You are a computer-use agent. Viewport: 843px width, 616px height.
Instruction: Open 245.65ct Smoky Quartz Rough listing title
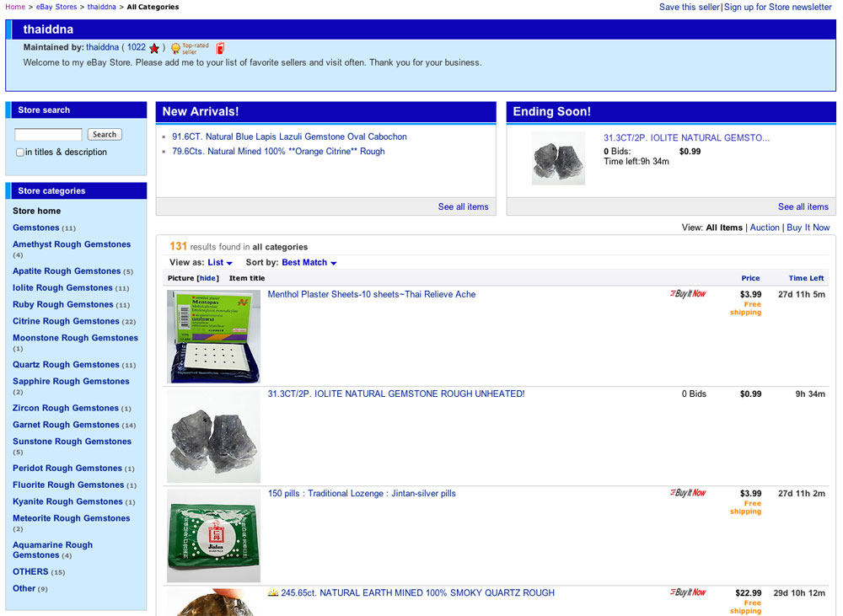click(418, 592)
